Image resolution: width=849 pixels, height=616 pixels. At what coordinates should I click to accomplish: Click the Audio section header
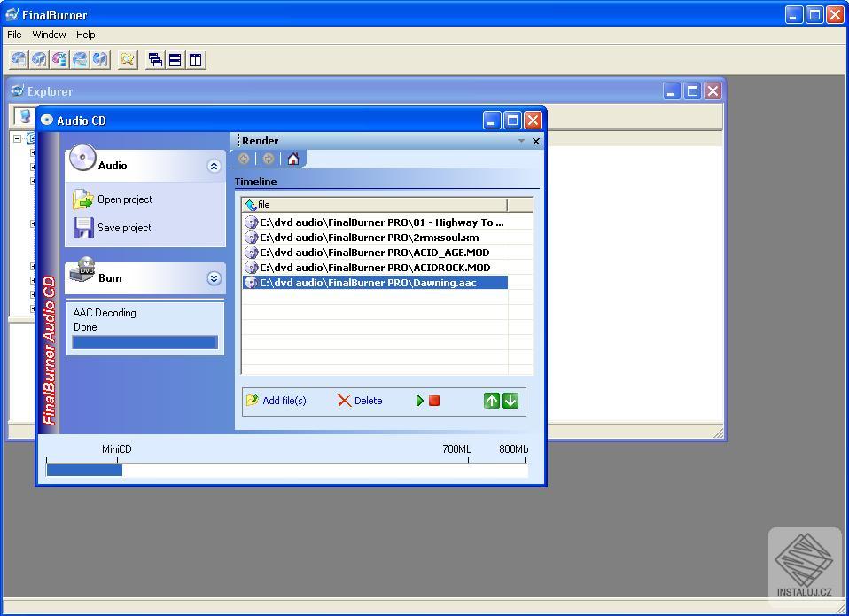(x=145, y=166)
